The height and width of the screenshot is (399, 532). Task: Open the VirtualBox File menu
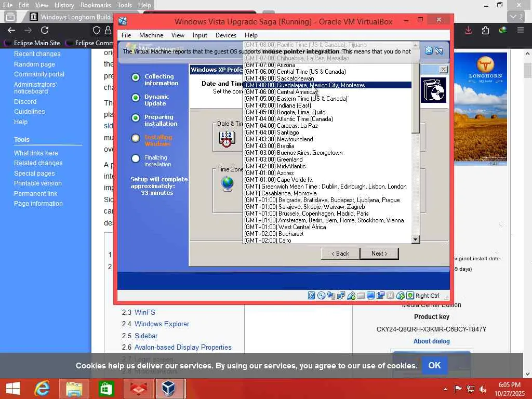126,35
